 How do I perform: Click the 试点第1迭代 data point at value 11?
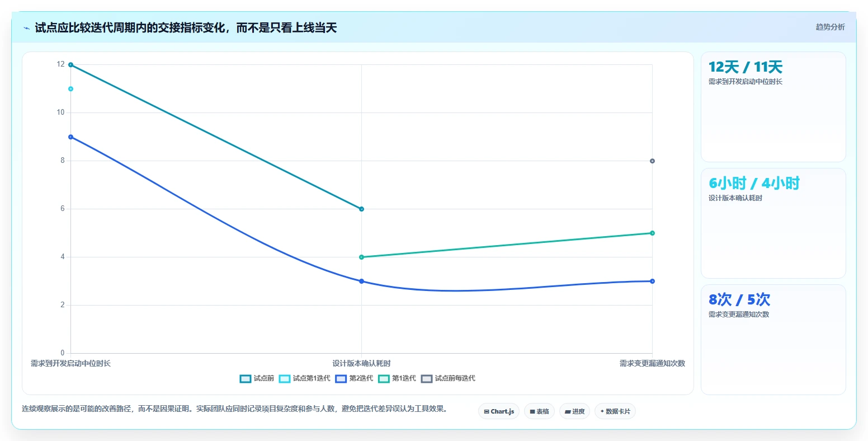(x=70, y=89)
